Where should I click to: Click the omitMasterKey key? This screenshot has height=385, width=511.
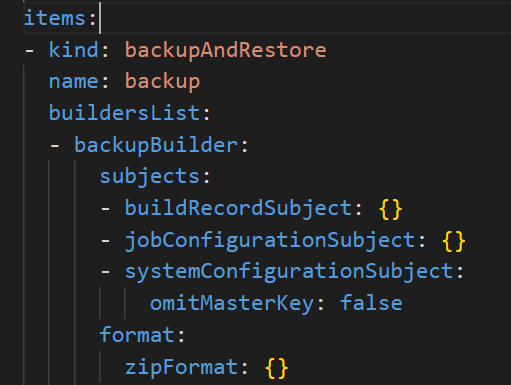tap(232, 303)
